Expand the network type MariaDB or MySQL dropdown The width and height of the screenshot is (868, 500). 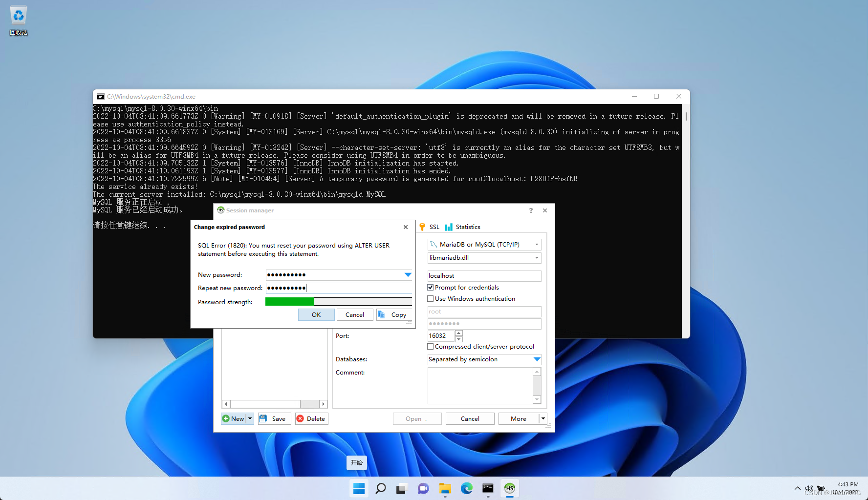click(537, 245)
